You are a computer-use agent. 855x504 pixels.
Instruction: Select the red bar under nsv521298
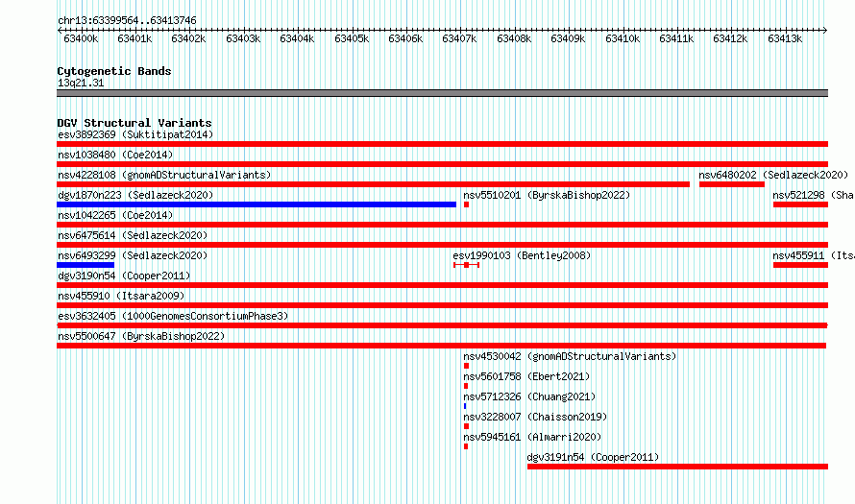pyautogui.click(x=800, y=204)
